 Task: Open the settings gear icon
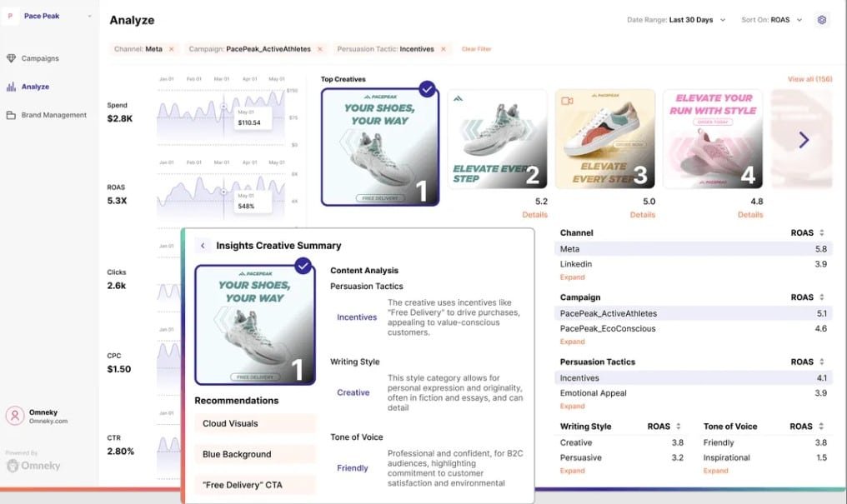(x=822, y=20)
